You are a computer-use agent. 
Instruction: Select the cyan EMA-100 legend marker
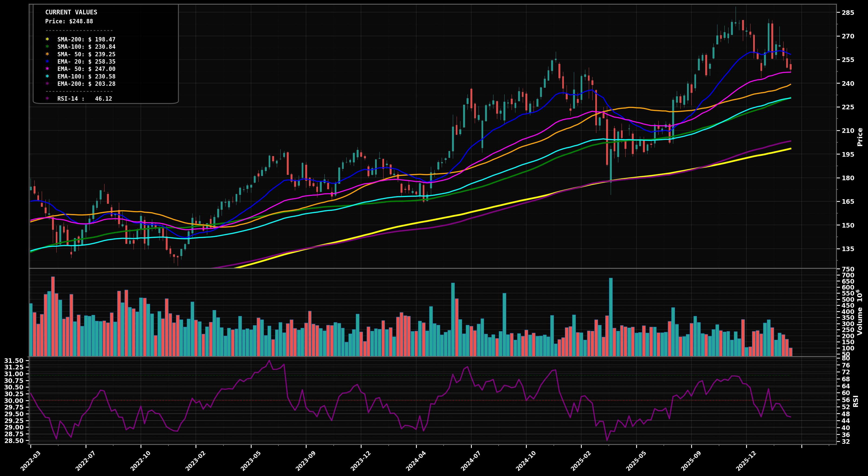[47, 76]
